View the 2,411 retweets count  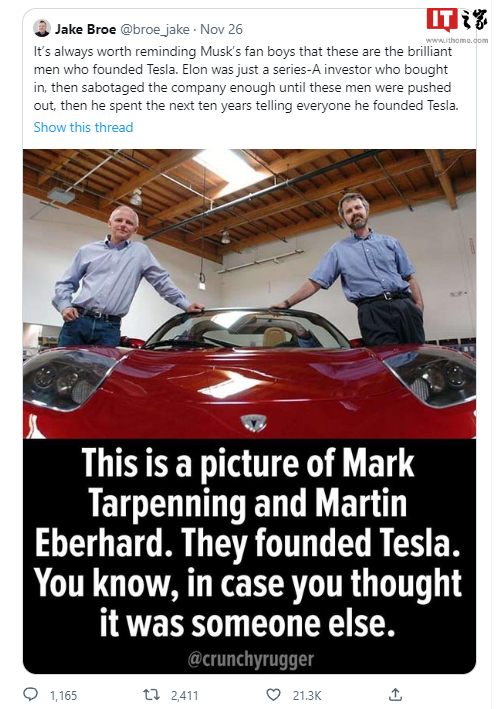pyautogui.click(x=184, y=695)
